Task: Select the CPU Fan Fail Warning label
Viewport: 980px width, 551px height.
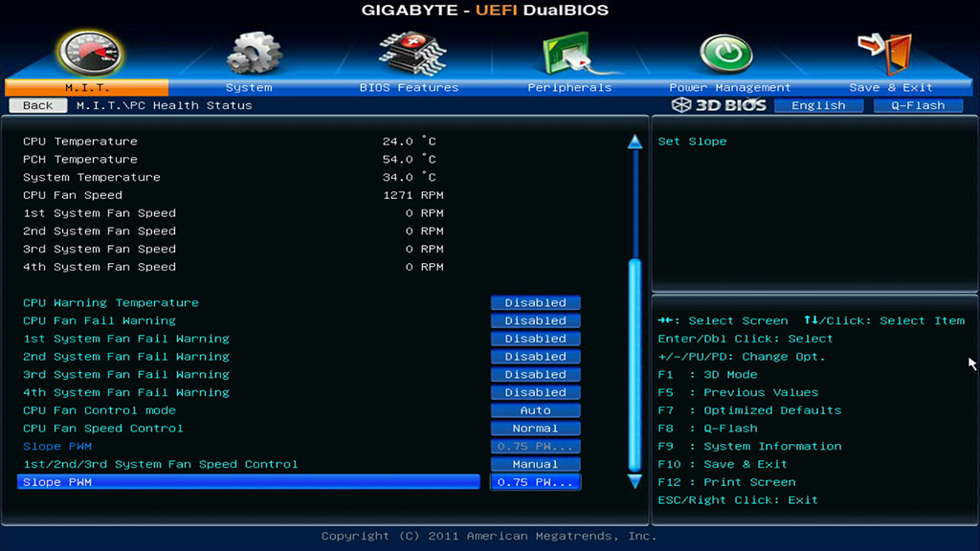Action: point(100,320)
